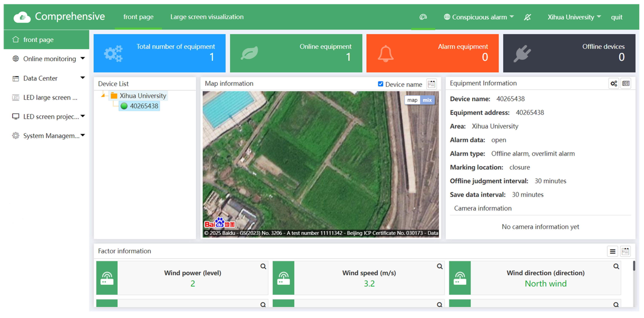
Task: Open the Conspicuous alarm dropdown
Action: pos(479,17)
